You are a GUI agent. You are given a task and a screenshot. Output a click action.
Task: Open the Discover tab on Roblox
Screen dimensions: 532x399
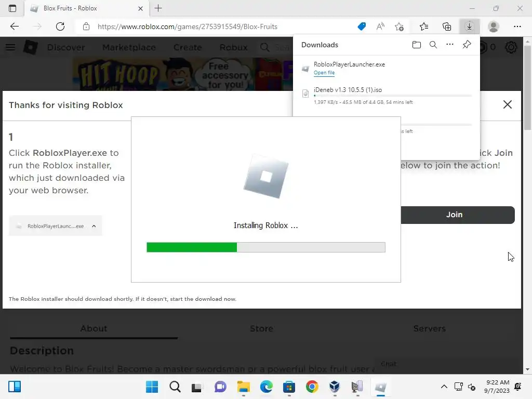66,47
